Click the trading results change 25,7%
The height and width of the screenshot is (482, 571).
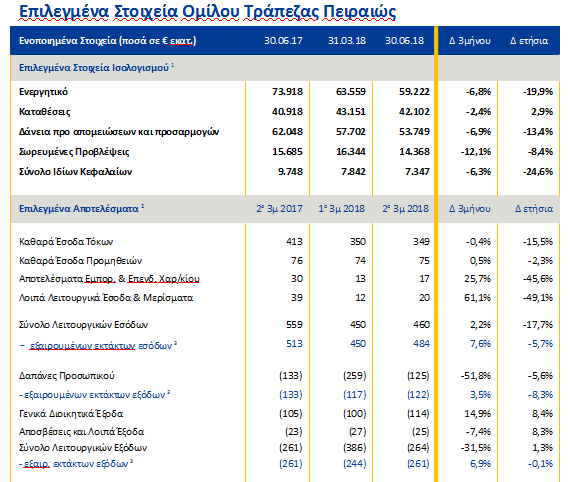[477, 279]
